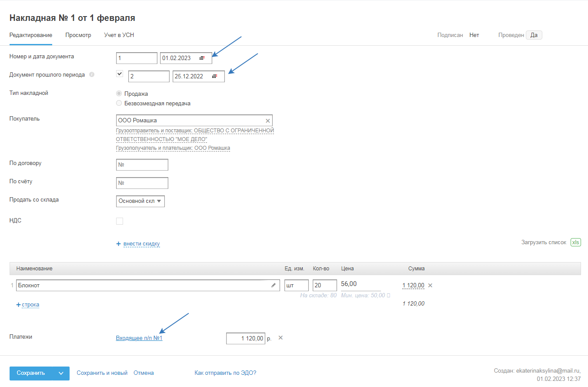Enable the НДС checkbox
588x387 pixels.
(x=120, y=221)
